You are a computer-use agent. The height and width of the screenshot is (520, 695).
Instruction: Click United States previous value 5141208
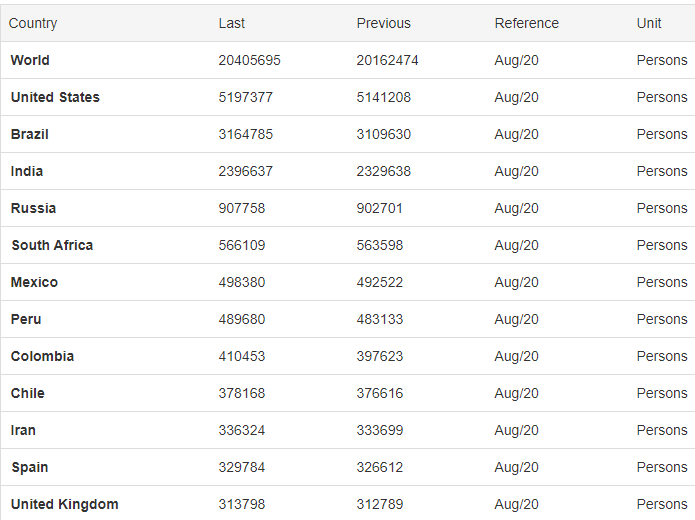(x=383, y=97)
